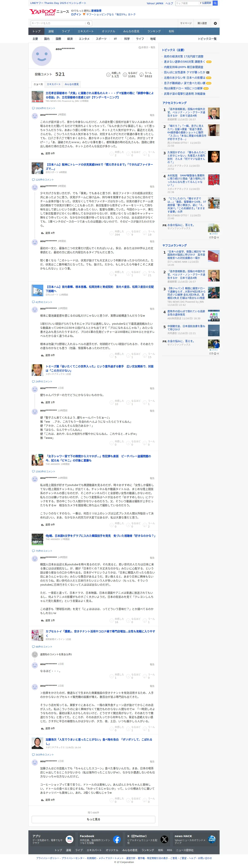Open 返信 0件 under the 菊池雄星 comment
The width and height of the screenshot is (248, 868).
[x=48, y=355]
